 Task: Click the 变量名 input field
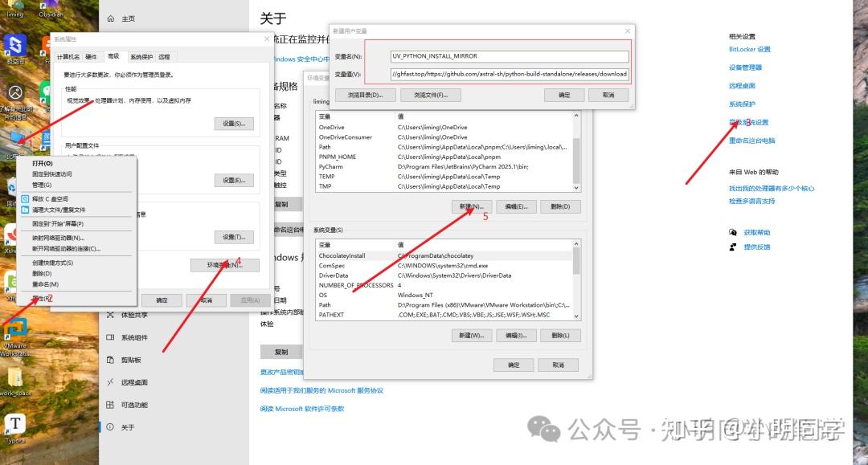[x=510, y=56]
